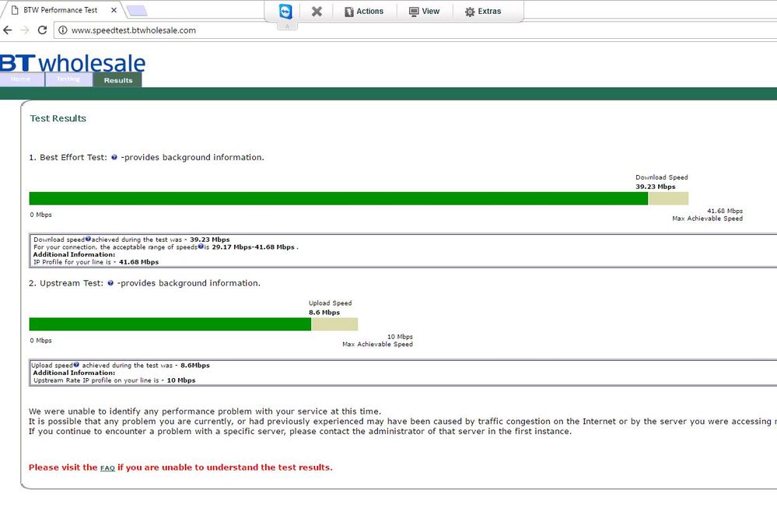Click help icon after 'Upload speed' text

point(76,365)
